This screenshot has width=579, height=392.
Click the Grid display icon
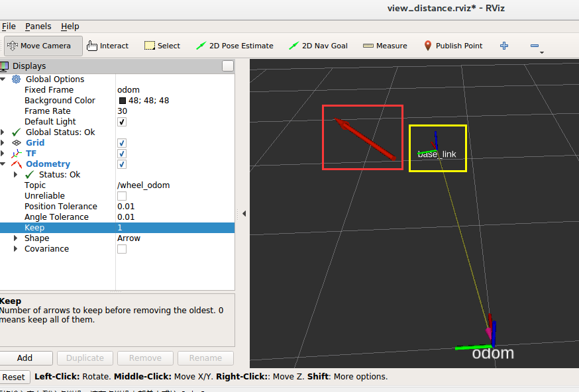tap(17, 143)
